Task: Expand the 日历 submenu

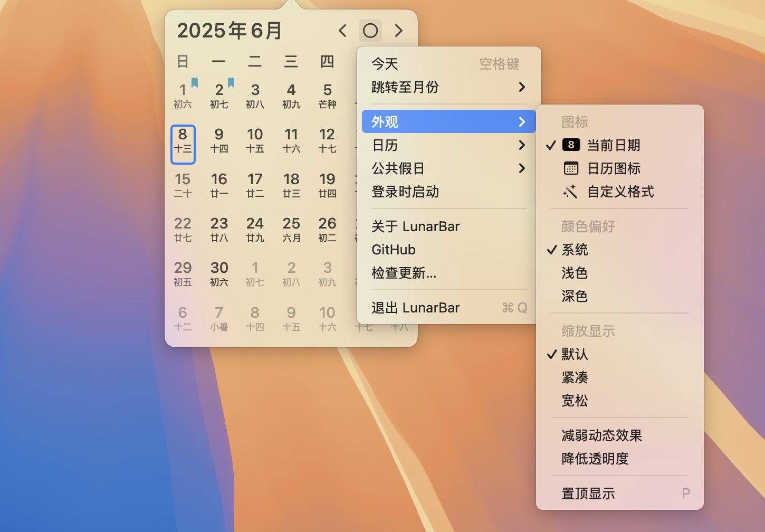Action: [x=385, y=145]
